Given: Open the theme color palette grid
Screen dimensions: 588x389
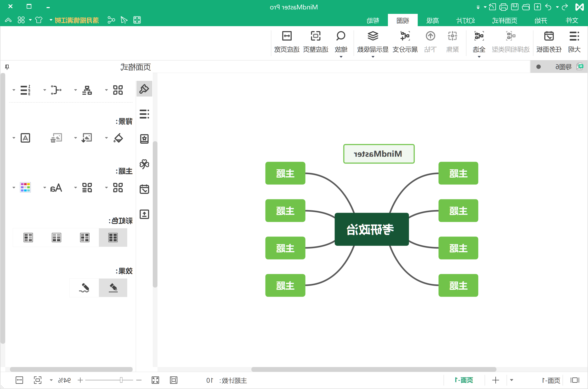Looking at the screenshot, I should [x=25, y=188].
